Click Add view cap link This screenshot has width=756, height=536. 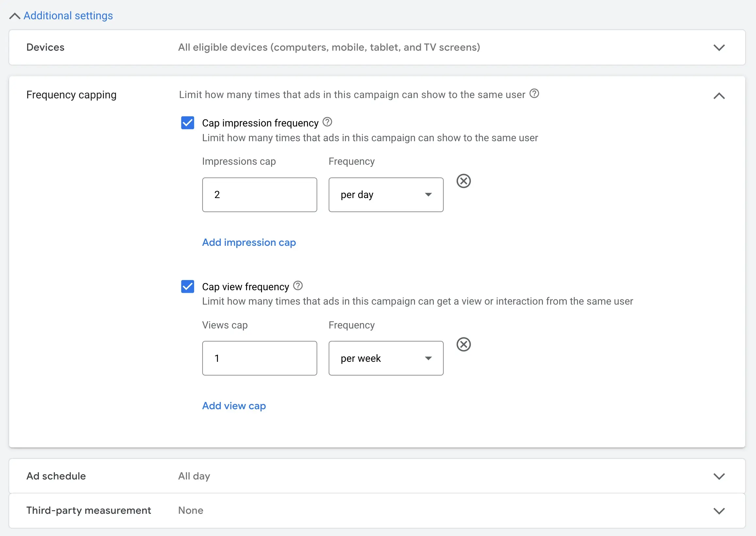pos(234,406)
